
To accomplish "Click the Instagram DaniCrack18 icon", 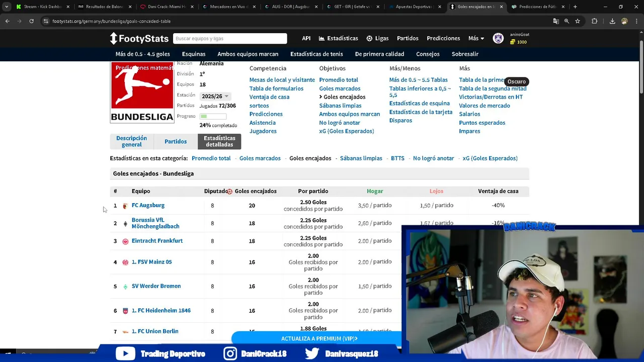I will tap(230, 353).
